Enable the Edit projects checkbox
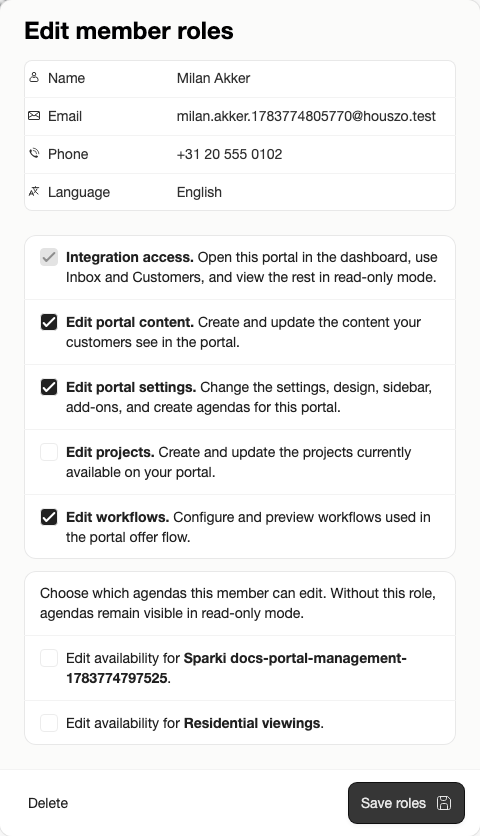 tap(49, 453)
